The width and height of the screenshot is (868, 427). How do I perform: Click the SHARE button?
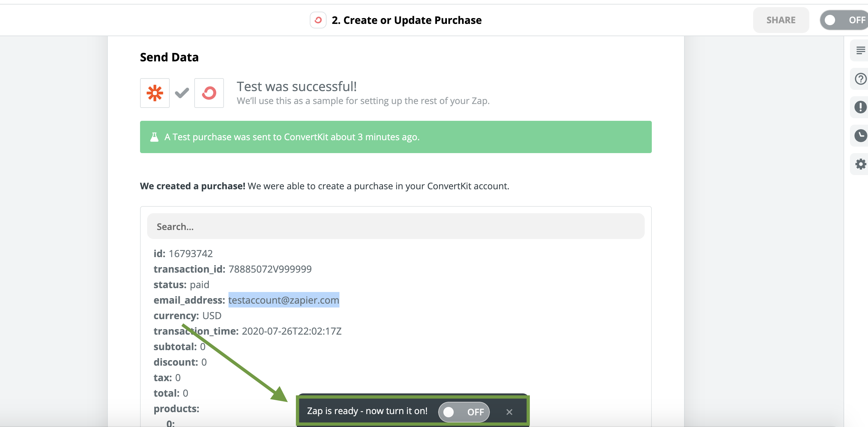click(781, 20)
